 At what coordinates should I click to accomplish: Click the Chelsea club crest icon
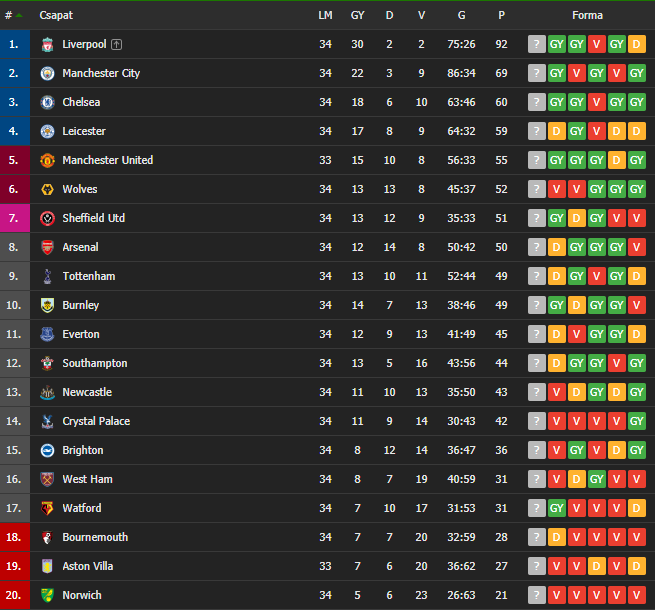(47, 102)
